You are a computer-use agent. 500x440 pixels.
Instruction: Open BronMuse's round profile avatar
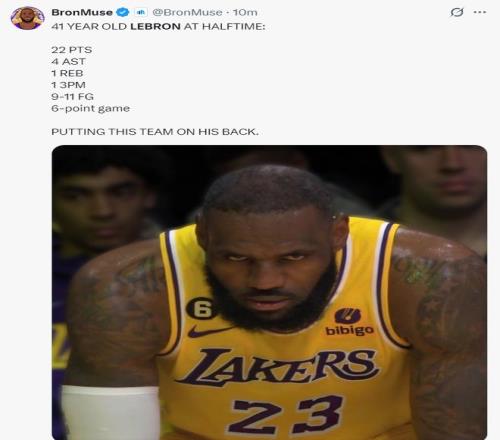coord(28,18)
